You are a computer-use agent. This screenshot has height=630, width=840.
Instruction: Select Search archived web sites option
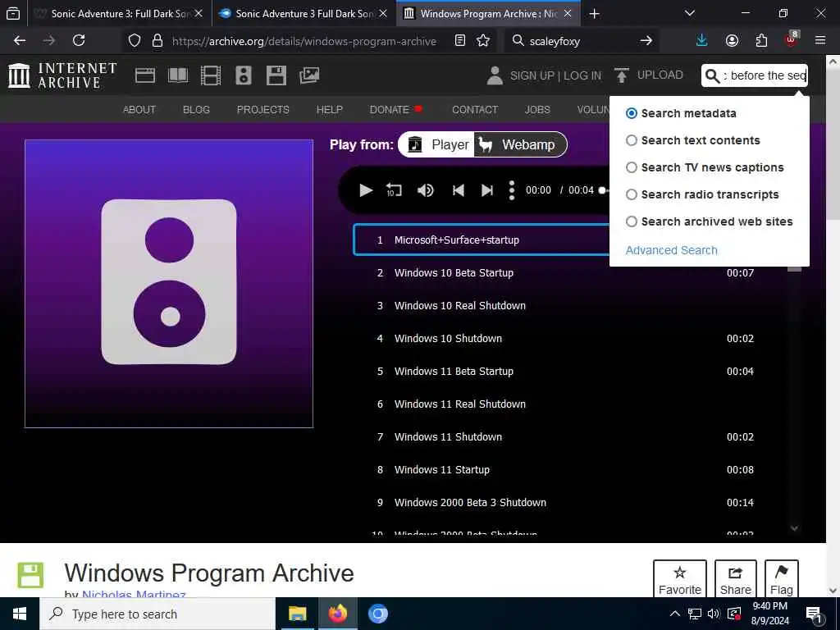(632, 221)
